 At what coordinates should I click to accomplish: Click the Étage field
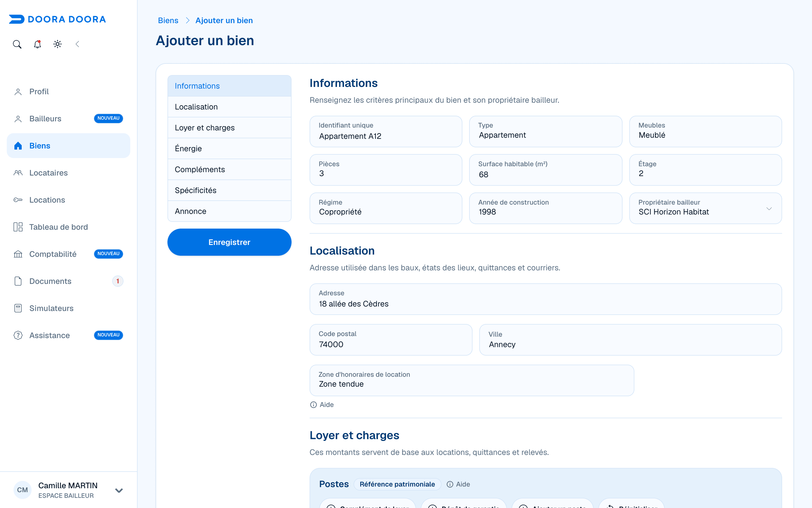tap(705, 170)
